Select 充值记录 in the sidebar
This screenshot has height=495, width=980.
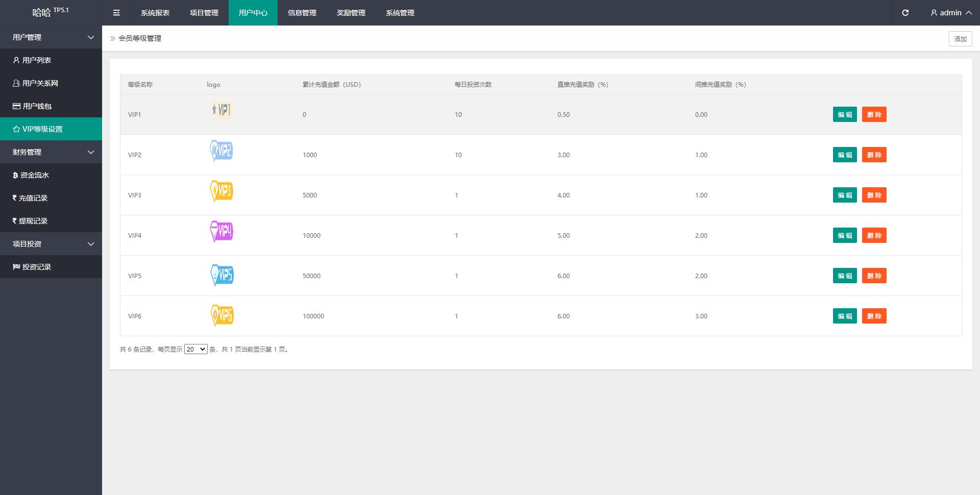click(x=33, y=198)
